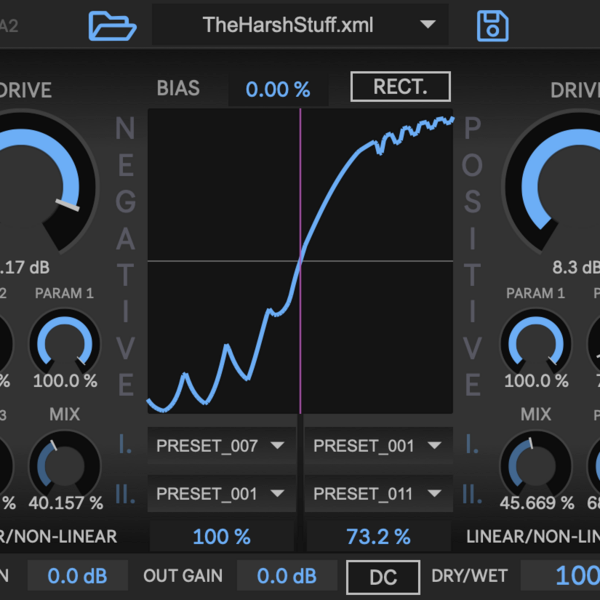Expand the PRESET_007 negative shape dropdown
This screenshot has width=600, height=600.
(221, 445)
